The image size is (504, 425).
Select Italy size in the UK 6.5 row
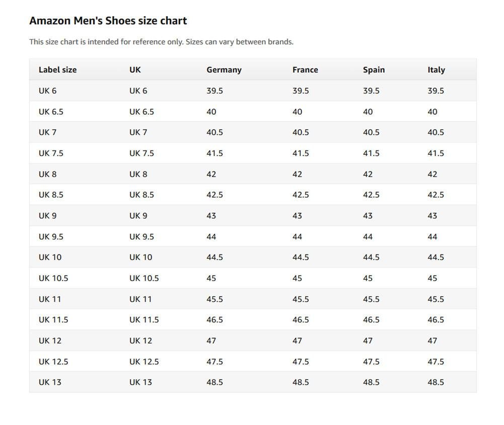point(432,112)
